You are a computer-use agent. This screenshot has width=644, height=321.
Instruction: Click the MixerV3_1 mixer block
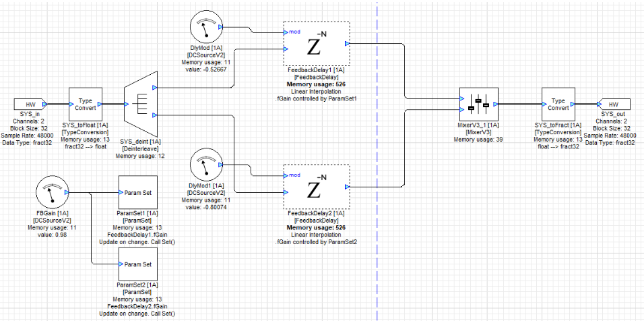click(478, 105)
